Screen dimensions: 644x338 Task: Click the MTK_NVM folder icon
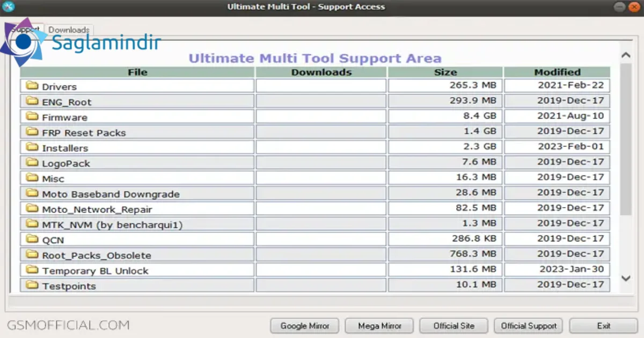click(33, 224)
